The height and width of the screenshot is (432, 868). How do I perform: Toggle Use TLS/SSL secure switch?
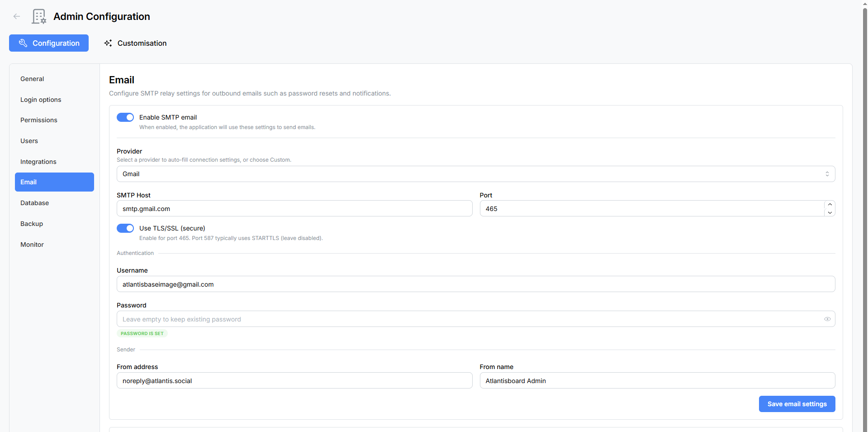[x=125, y=228]
